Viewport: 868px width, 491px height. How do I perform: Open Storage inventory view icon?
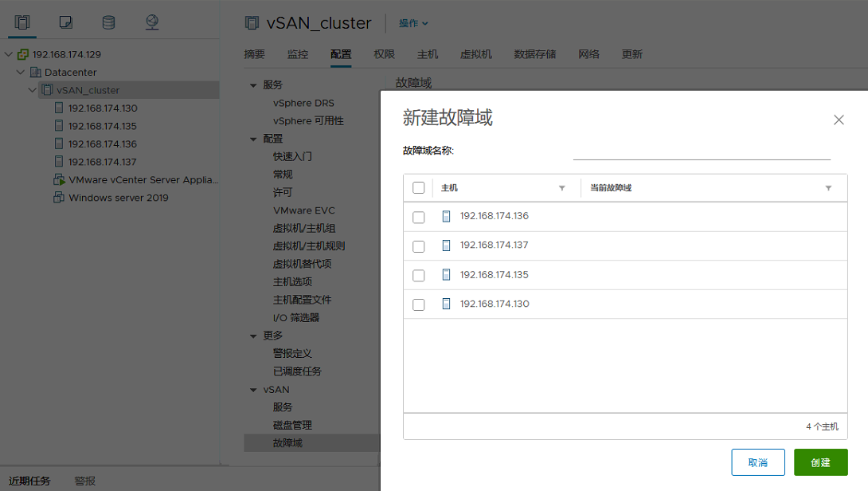(108, 22)
